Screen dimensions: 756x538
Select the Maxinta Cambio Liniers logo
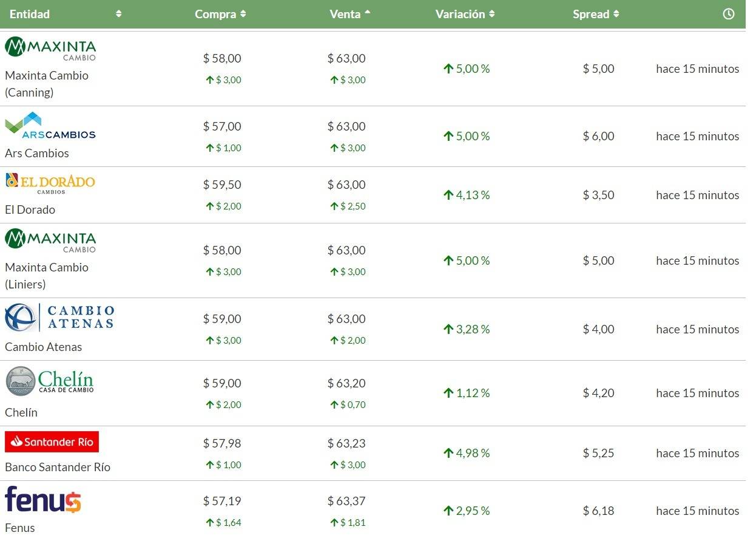pos(50,240)
